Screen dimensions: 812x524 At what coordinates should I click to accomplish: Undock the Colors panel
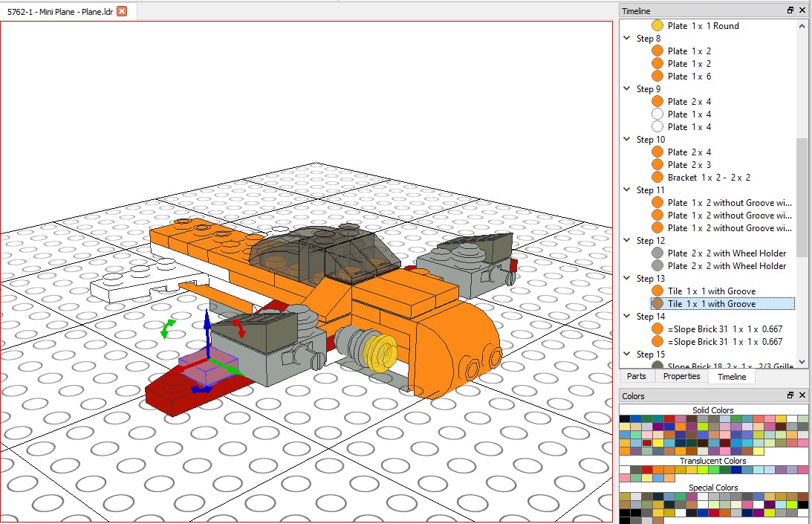790,395
